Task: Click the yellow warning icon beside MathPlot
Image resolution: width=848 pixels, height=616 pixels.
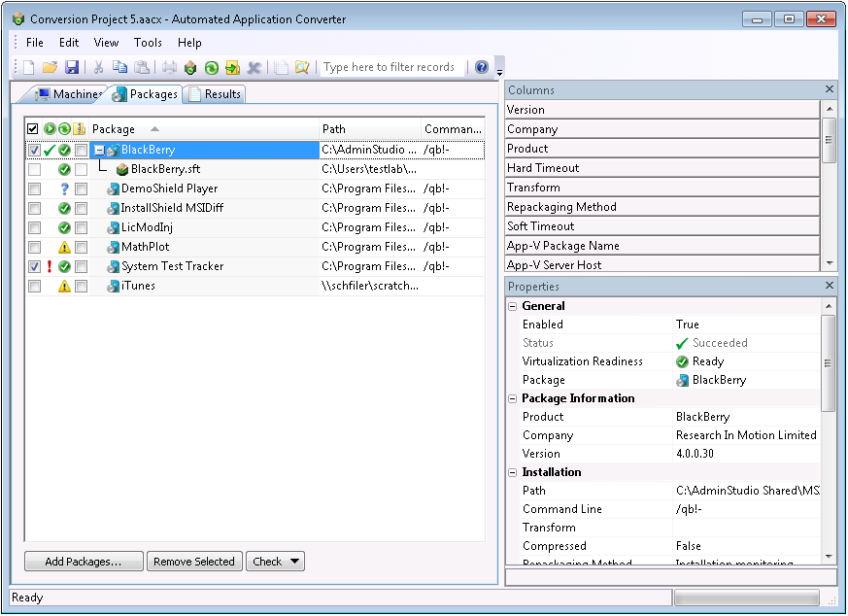Action: 64,247
